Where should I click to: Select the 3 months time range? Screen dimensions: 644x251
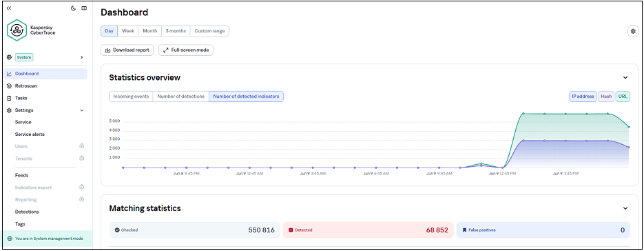pos(176,31)
